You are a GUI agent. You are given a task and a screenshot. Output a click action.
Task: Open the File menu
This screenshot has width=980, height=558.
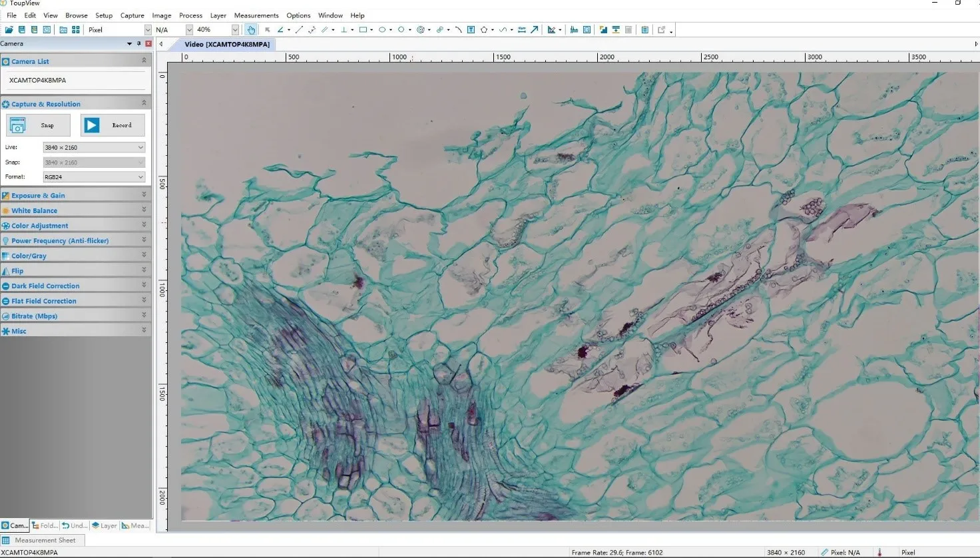pyautogui.click(x=11, y=15)
